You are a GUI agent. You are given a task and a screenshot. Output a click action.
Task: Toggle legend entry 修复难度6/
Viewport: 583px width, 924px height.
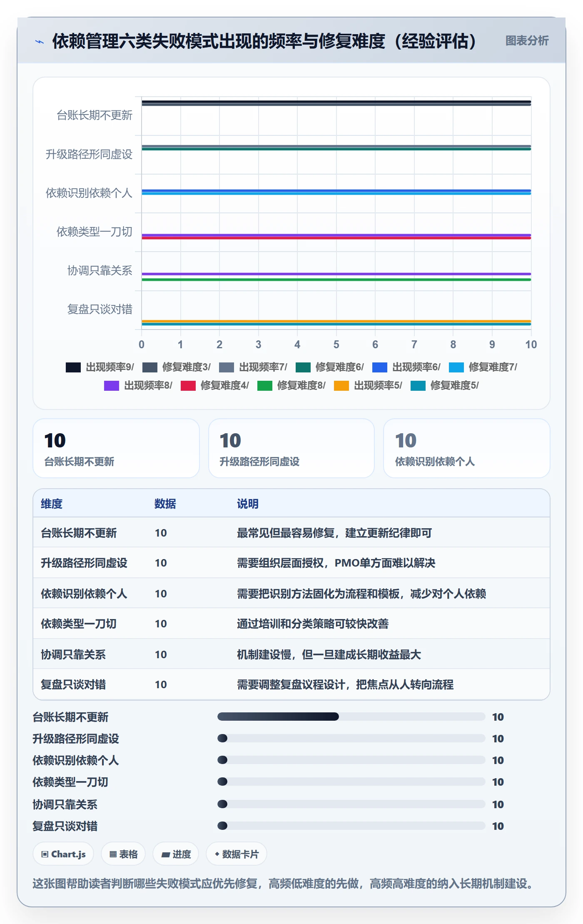[329, 367]
